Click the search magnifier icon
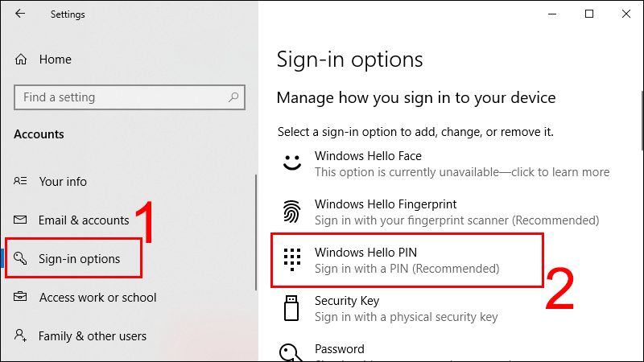 pos(234,97)
